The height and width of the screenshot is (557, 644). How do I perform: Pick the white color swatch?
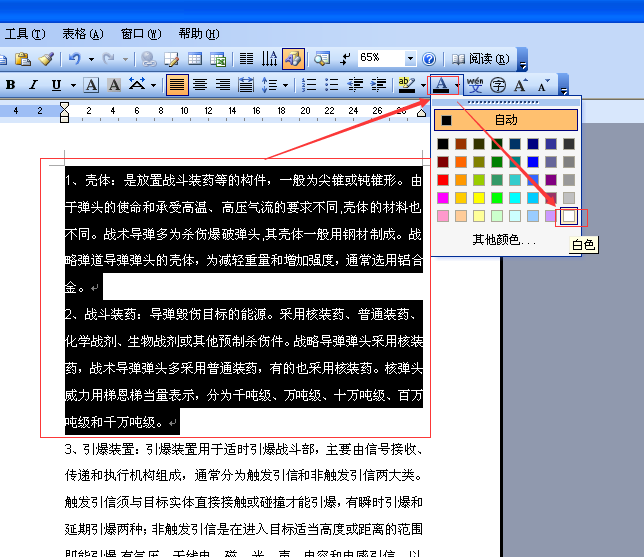569,216
